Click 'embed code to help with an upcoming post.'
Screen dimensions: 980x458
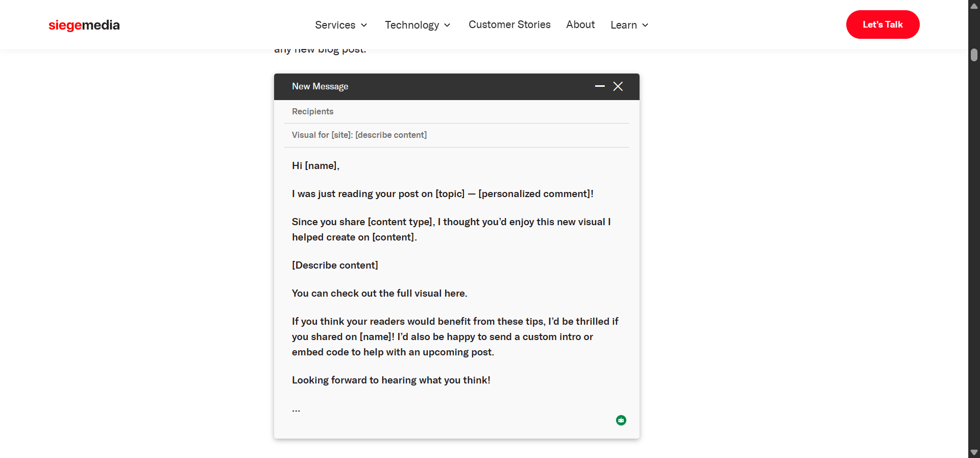[x=393, y=352]
